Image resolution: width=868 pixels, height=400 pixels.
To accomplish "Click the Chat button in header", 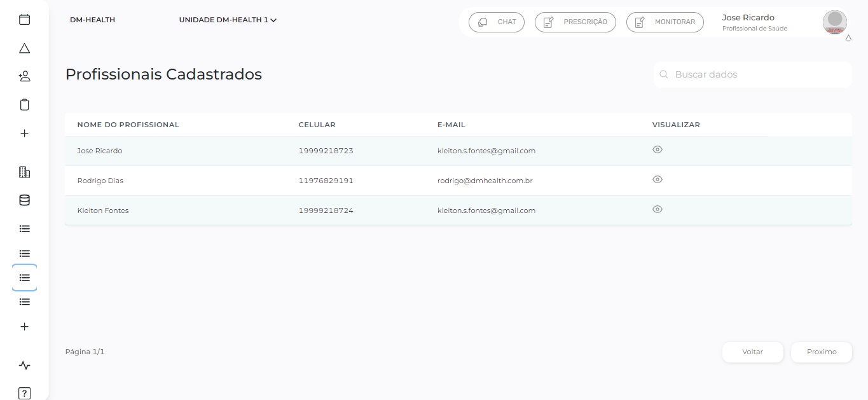I will [497, 22].
